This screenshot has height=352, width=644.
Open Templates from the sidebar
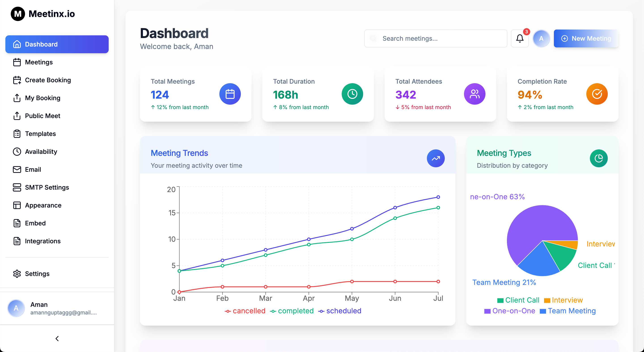pos(40,134)
